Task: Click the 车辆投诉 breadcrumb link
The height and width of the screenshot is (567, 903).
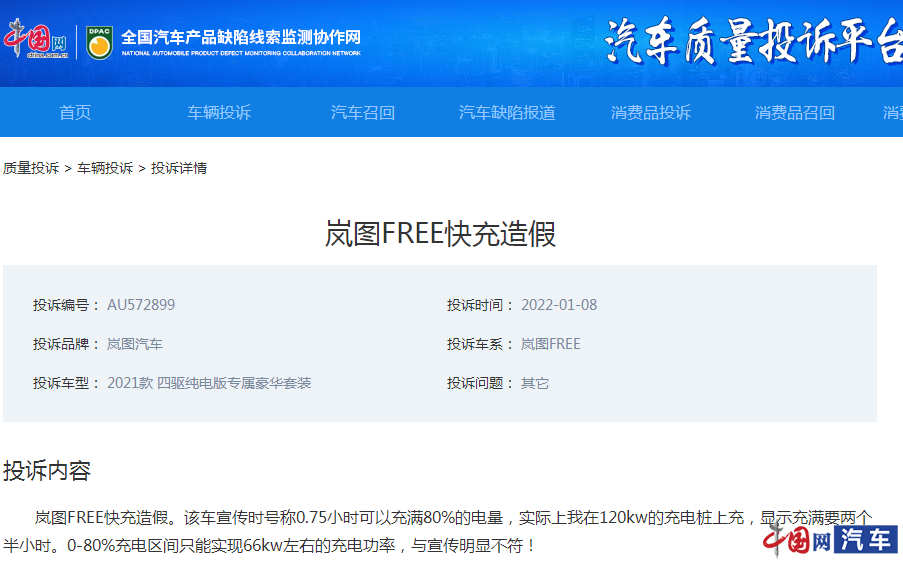Action: point(105,168)
